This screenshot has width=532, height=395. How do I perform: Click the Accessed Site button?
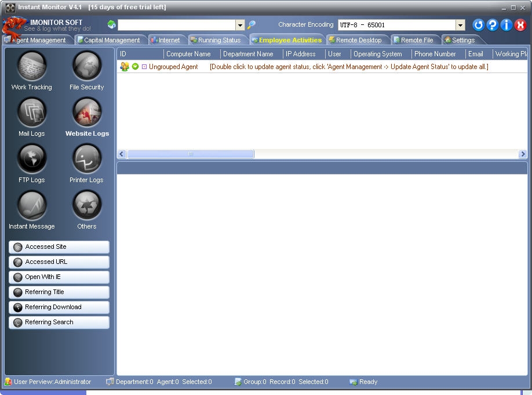pyautogui.click(x=58, y=247)
